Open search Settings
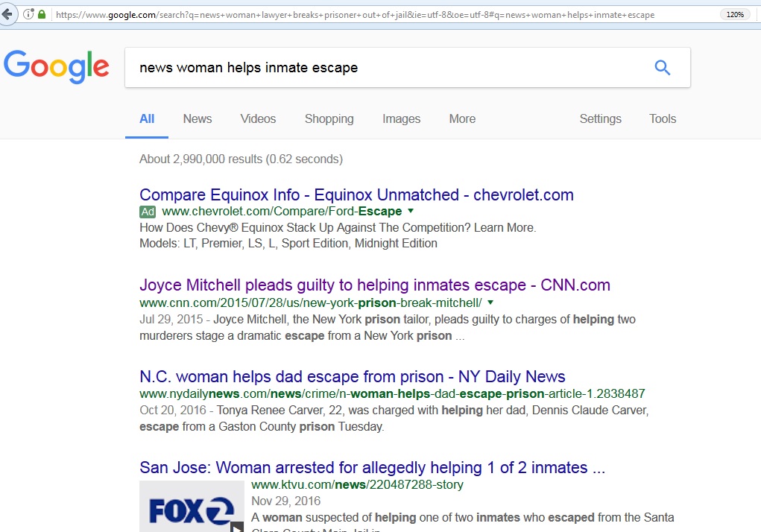The image size is (761, 532). tap(600, 119)
